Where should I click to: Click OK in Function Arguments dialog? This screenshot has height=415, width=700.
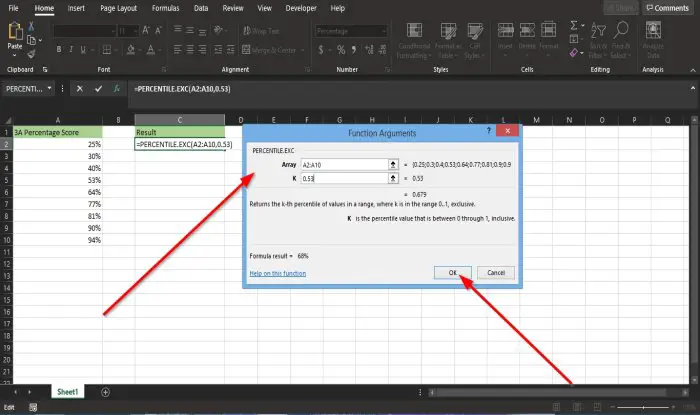point(453,273)
